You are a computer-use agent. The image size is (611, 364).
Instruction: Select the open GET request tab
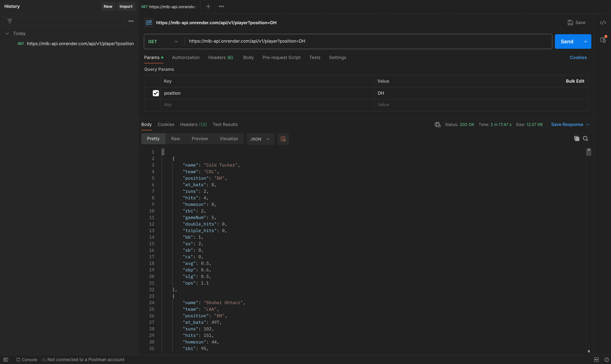[x=169, y=7]
